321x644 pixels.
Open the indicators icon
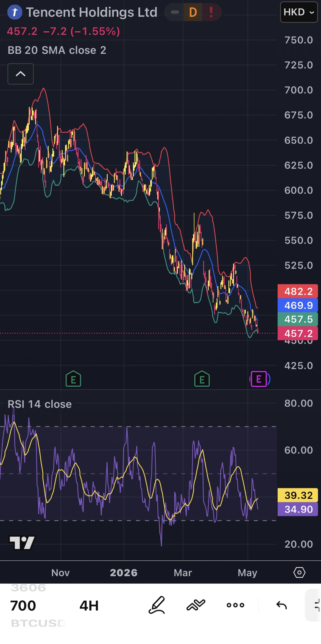(x=196, y=605)
